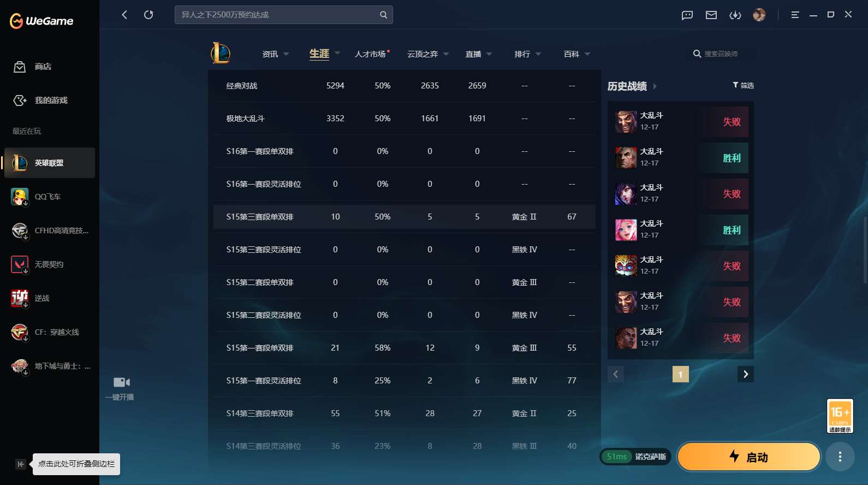Collapse sidebar using the fold icon
The width and height of the screenshot is (868, 485).
[x=20, y=464]
